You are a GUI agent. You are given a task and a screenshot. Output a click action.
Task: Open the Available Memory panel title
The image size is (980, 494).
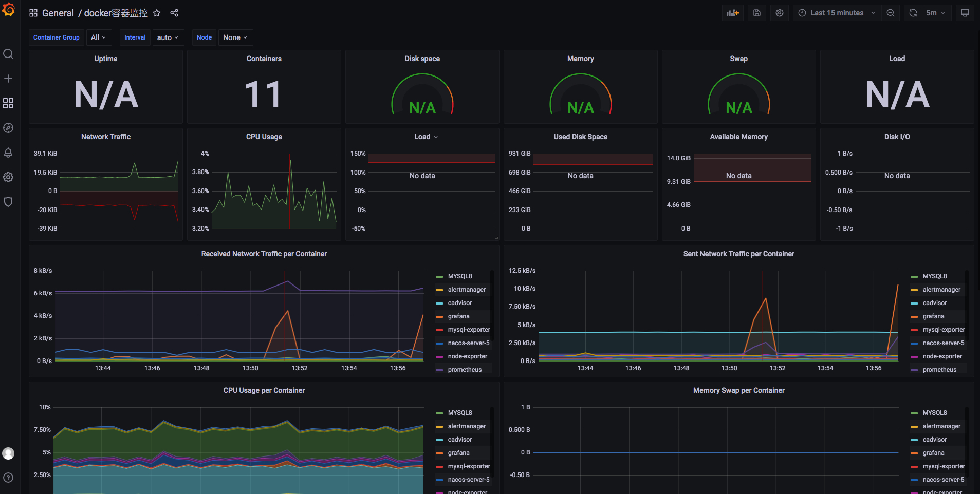point(739,137)
